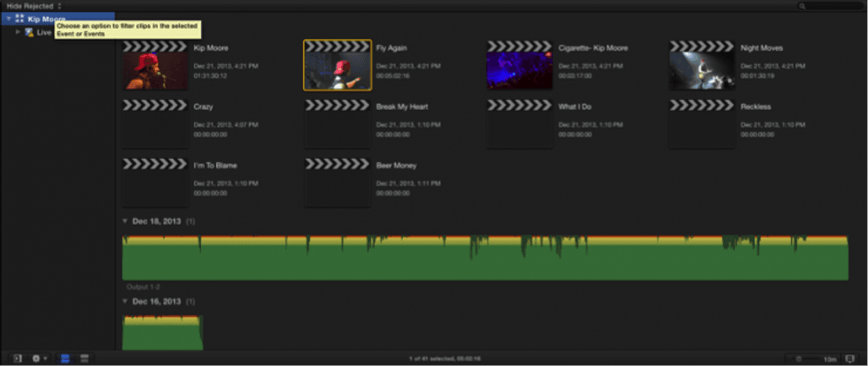The width and height of the screenshot is (868, 366).
Task: Click the 'Output 1-2' clip label
Action: (143, 287)
